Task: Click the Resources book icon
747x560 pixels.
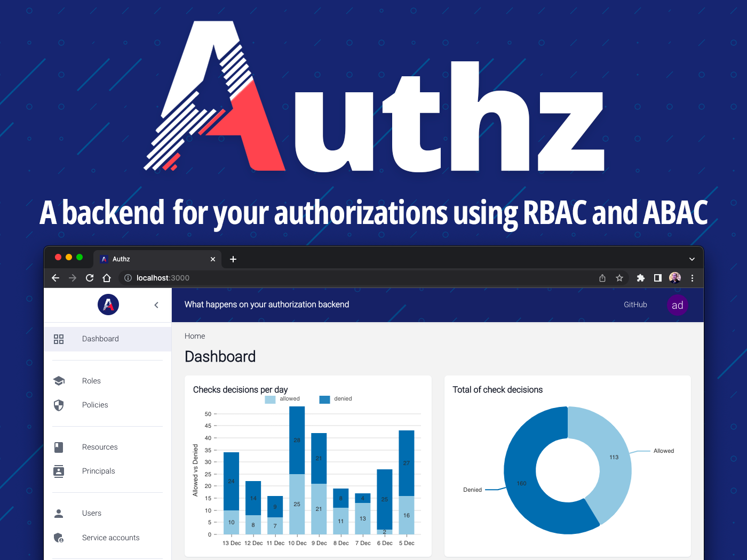Action: tap(59, 447)
